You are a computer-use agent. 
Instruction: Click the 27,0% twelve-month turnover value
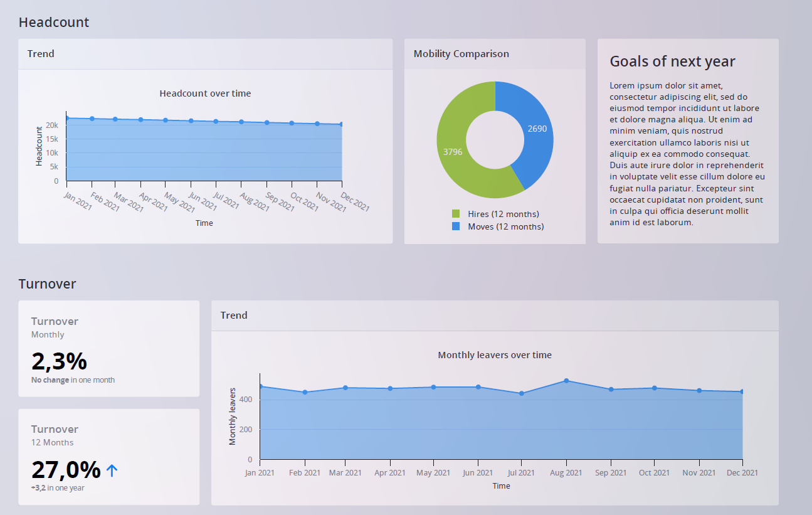[x=66, y=469]
